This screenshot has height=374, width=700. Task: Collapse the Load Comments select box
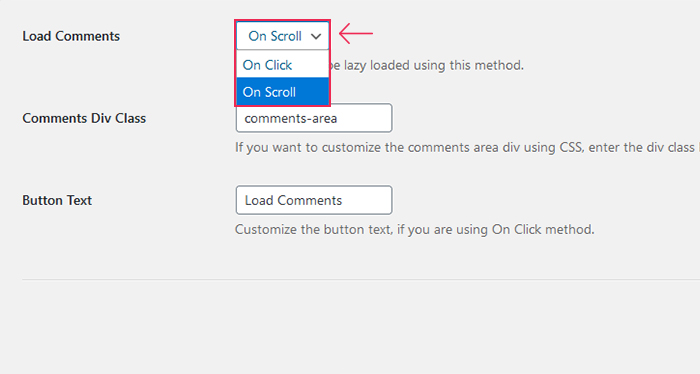283,36
